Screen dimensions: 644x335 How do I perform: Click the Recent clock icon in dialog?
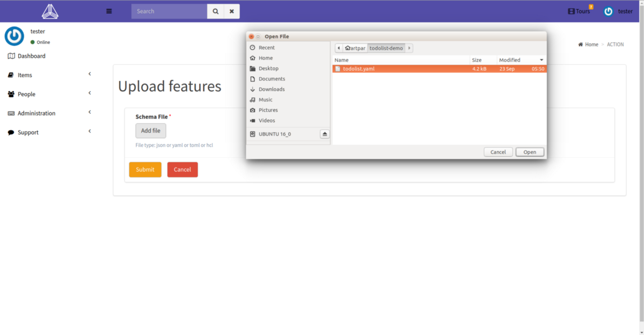tap(253, 48)
